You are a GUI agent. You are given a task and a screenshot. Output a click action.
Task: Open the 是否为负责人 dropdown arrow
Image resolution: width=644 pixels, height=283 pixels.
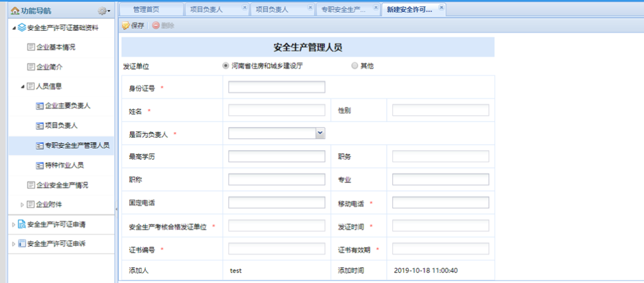[321, 133]
